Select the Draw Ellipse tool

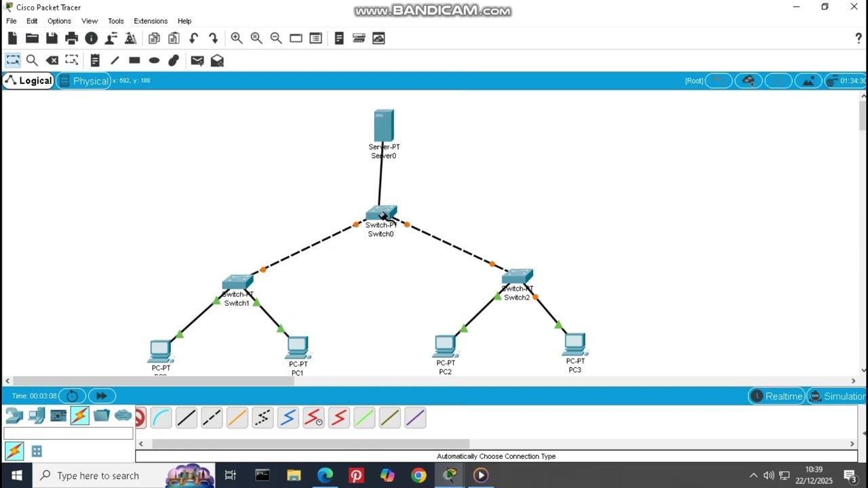[x=154, y=60]
